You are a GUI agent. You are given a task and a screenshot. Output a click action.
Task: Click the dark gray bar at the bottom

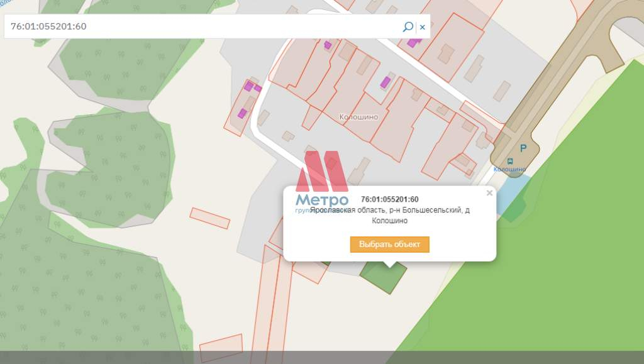pos(322,357)
